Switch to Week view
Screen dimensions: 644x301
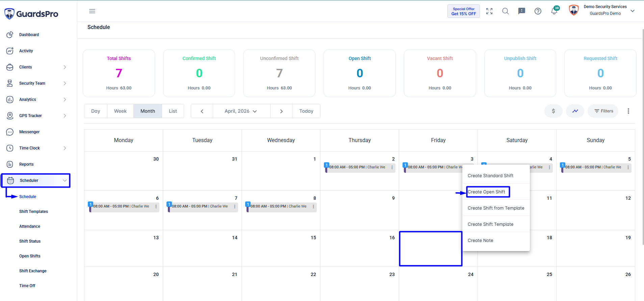[120, 111]
